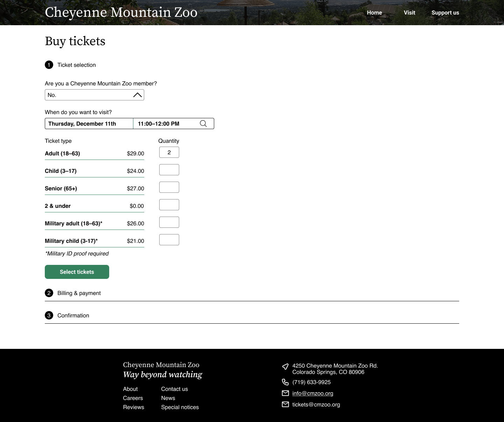Click the $29.00 adult price
Image resolution: width=504 pixels, height=422 pixels.
(x=135, y=154)
